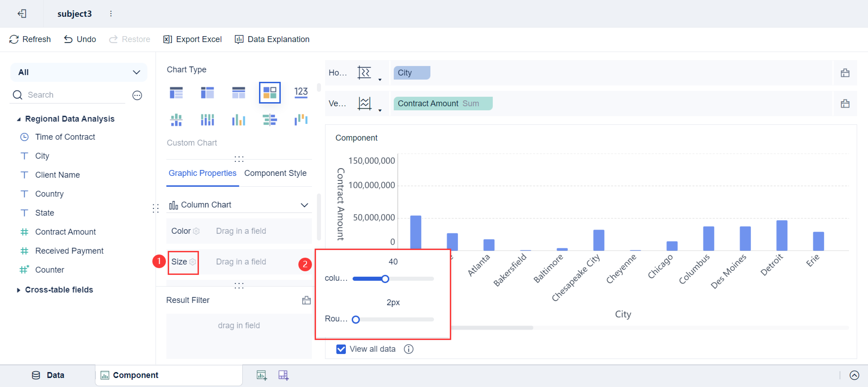Click the add component icon at bottom
This screenshot has height=387, width=868.
tap(262, 375)
